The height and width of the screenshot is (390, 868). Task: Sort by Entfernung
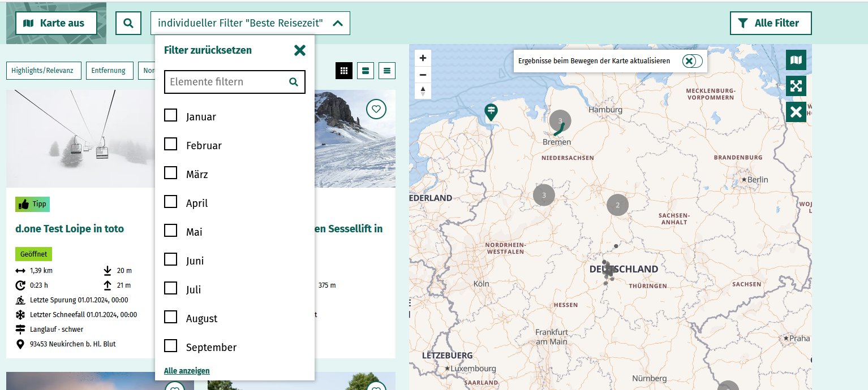tap(109, 71)
